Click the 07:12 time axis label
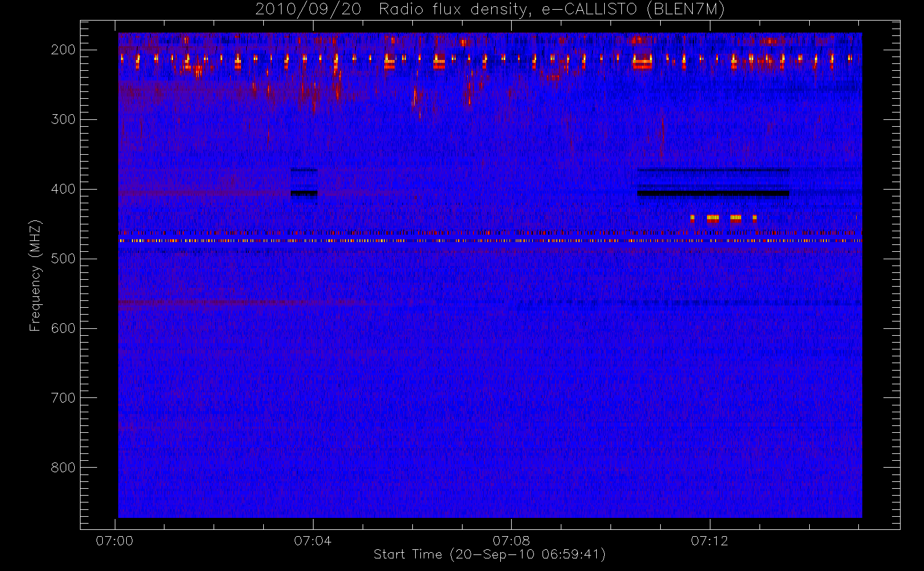The image size is (924, 571). coord(709,541)
